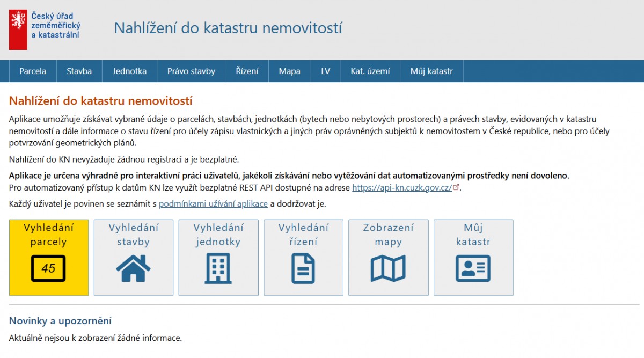Open the Parcela menu item
644x358 pixels.
coord(33,71)
